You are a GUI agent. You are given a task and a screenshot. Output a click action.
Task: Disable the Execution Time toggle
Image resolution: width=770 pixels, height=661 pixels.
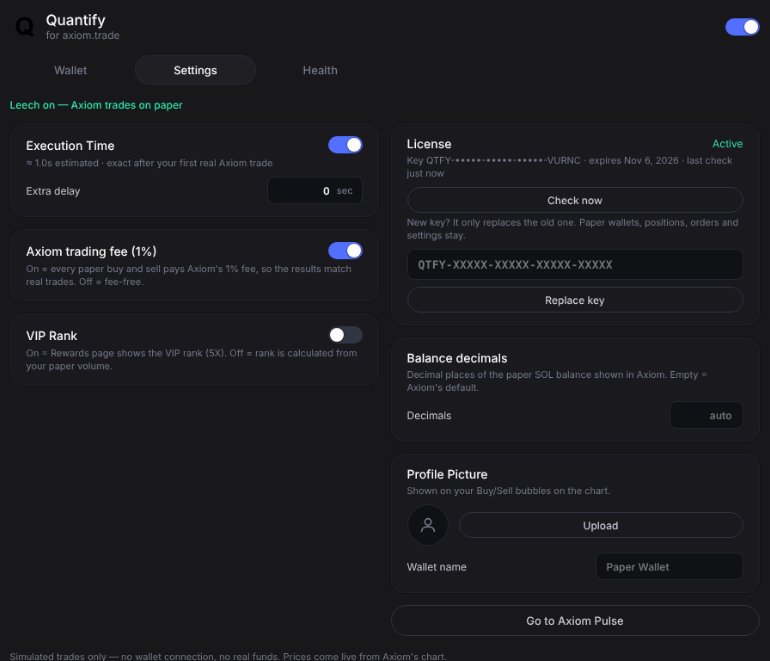click(x=345, y=145)
